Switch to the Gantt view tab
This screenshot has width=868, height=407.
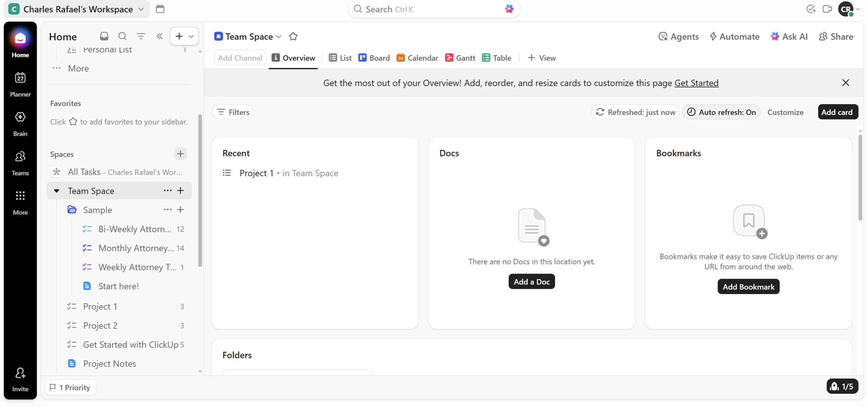(x=460, y=58)
